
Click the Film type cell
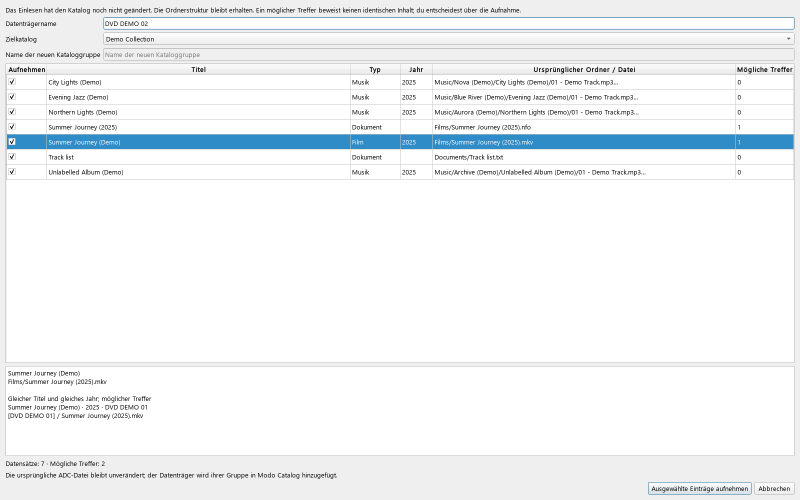pyautogui.click(x=375, y=142)
